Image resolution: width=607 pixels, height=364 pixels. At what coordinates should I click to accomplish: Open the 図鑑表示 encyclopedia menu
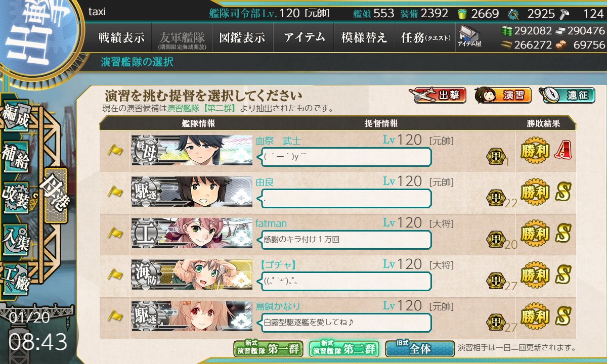point(242,37)
